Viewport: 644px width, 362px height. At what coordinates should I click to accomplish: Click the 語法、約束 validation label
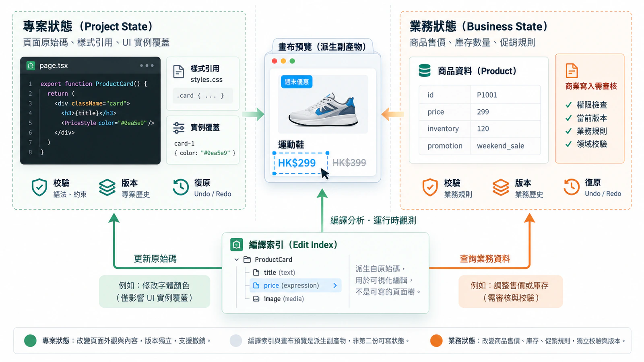tap(70, 195)
